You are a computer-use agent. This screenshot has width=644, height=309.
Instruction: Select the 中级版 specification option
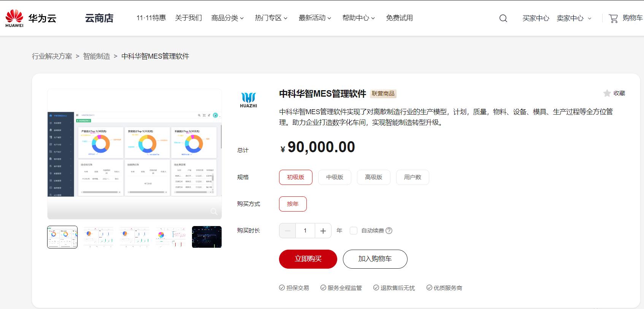pyautogui.click(x=335, y=177)
